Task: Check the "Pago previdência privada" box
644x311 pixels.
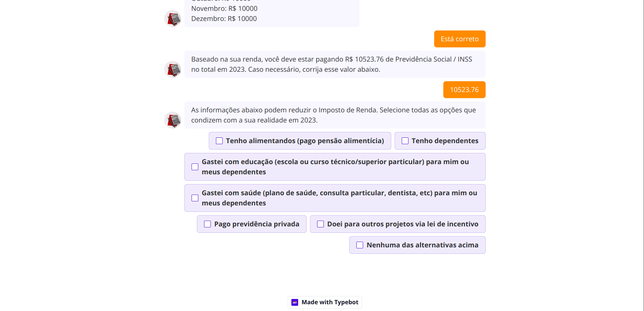Action: pyautogui.click(x=207, y=224)
